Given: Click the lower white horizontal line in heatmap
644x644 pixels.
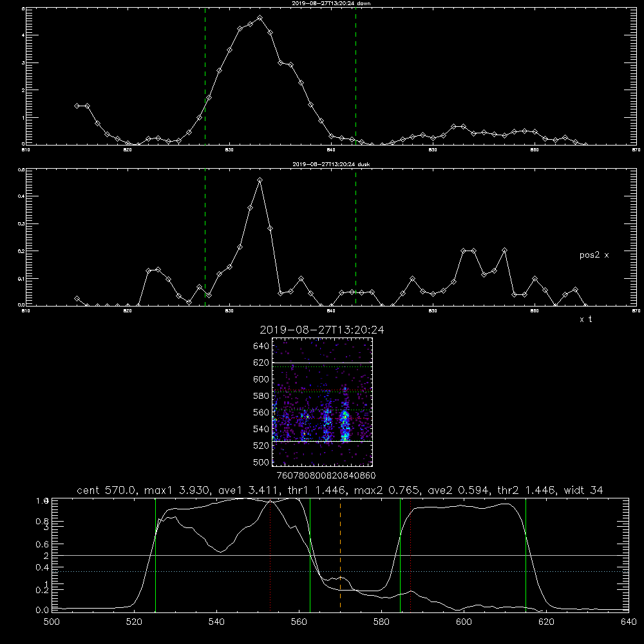Looking at the screenshot, I should pos(323,442).
